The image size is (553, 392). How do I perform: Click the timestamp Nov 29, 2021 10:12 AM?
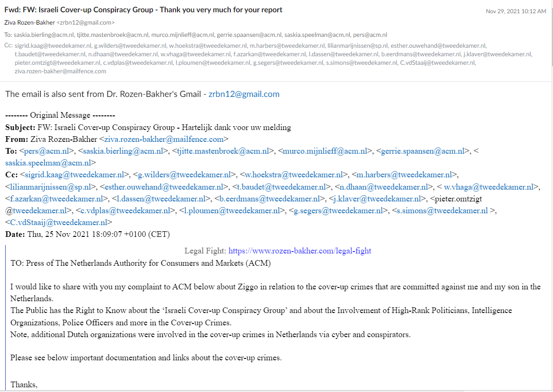pos(516,11)
